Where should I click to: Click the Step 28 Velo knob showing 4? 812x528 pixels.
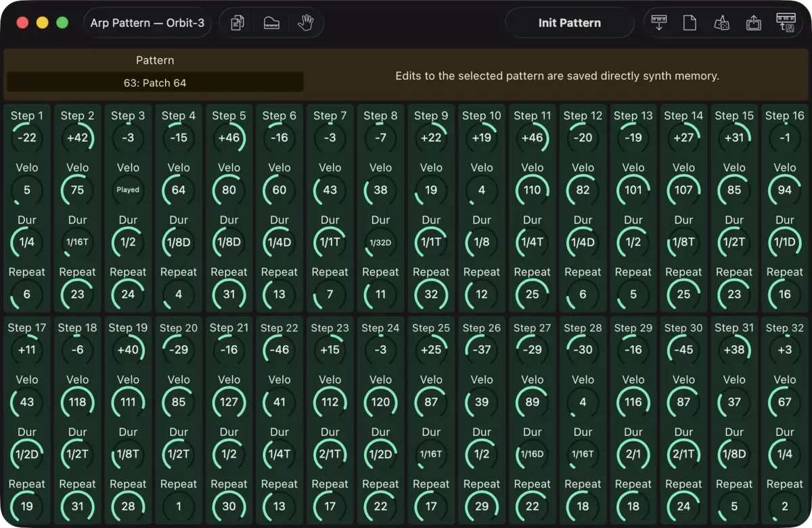click(x=583, y=401)
